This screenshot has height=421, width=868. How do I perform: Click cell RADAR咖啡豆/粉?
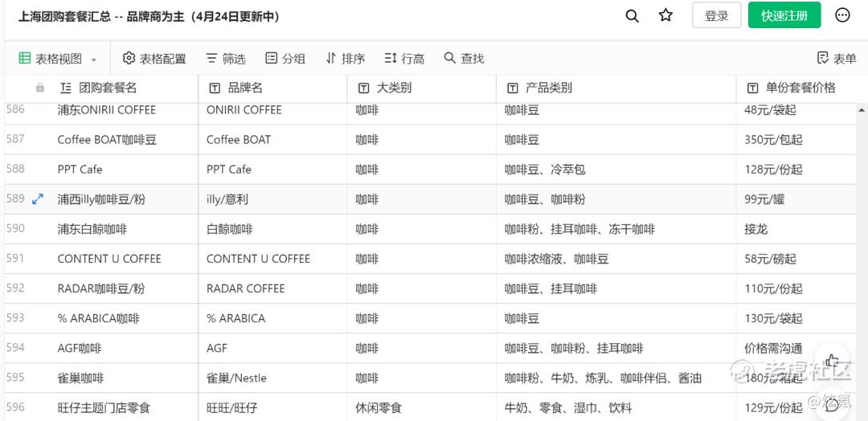(101, 289)
